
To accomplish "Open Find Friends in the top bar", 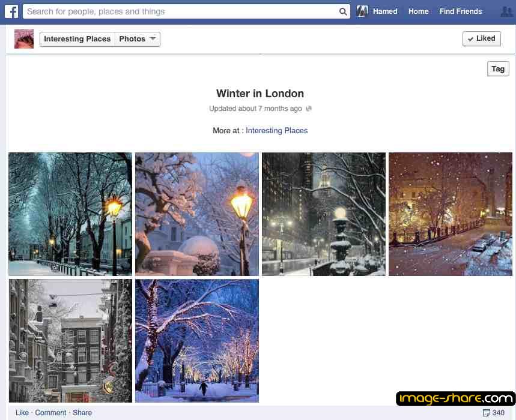I will [460, 11].
